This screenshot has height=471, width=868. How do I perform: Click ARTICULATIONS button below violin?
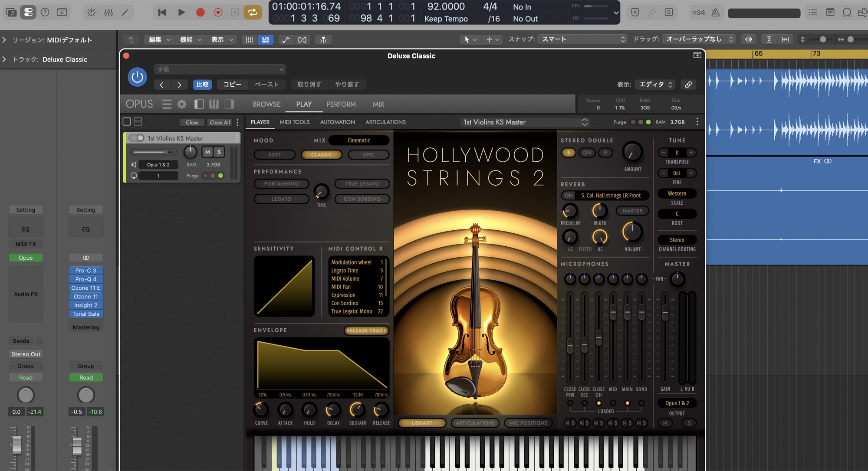tap(475, 423)
